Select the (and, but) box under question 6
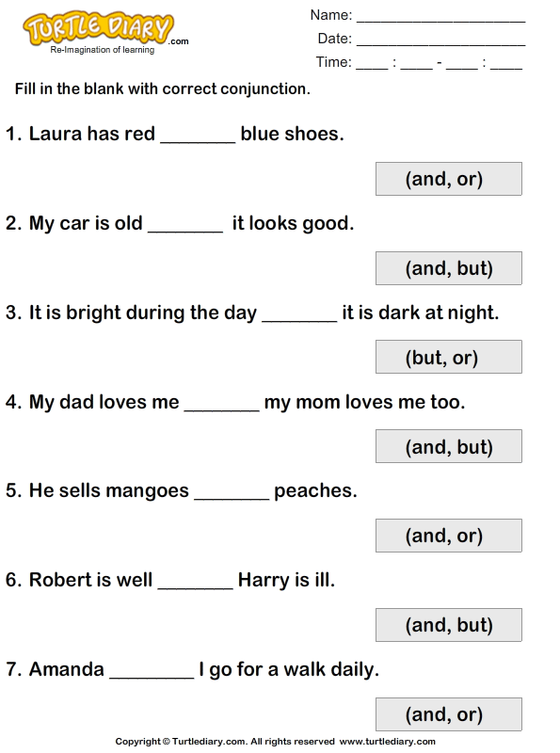560x753 pixels. coord(449,625)
